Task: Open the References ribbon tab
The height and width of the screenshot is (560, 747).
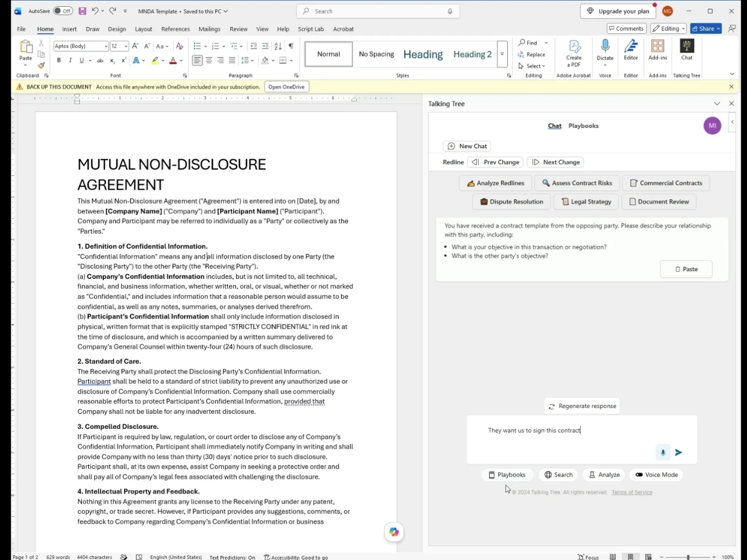Action: pos(175,29)
